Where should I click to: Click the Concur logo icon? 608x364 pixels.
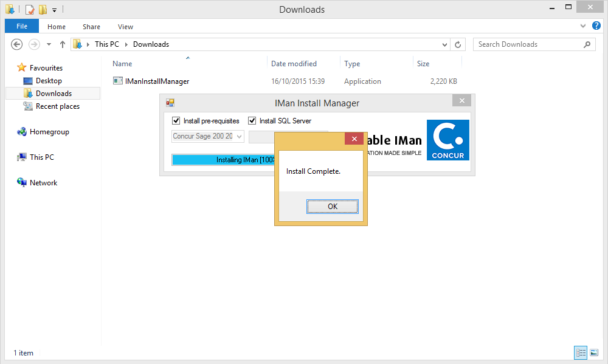coord(447,140)
